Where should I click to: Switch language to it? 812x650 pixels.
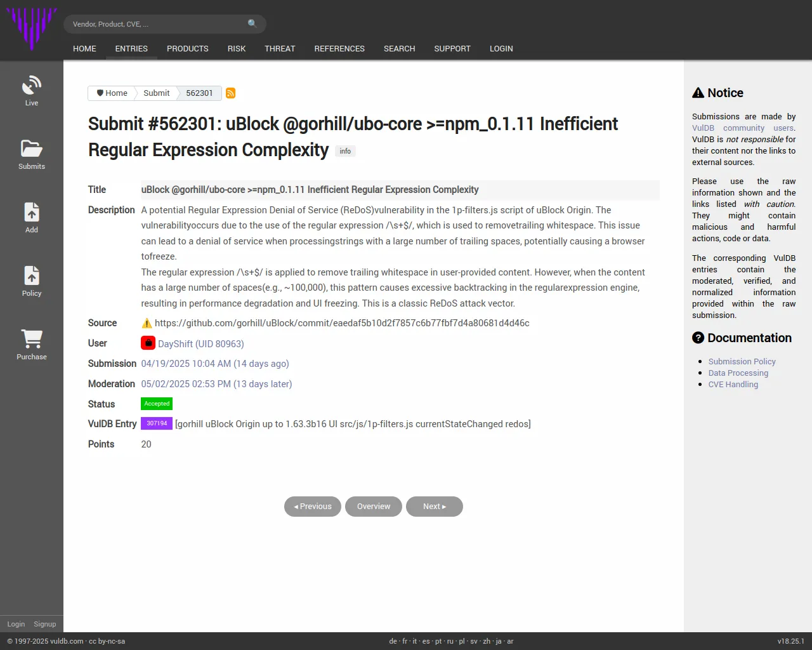[x=415, y=641]
